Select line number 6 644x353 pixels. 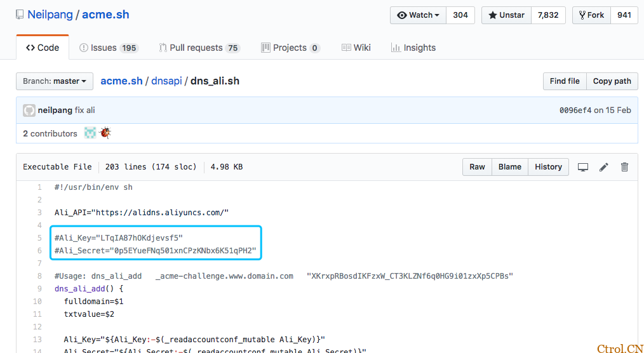pos(39,250)
